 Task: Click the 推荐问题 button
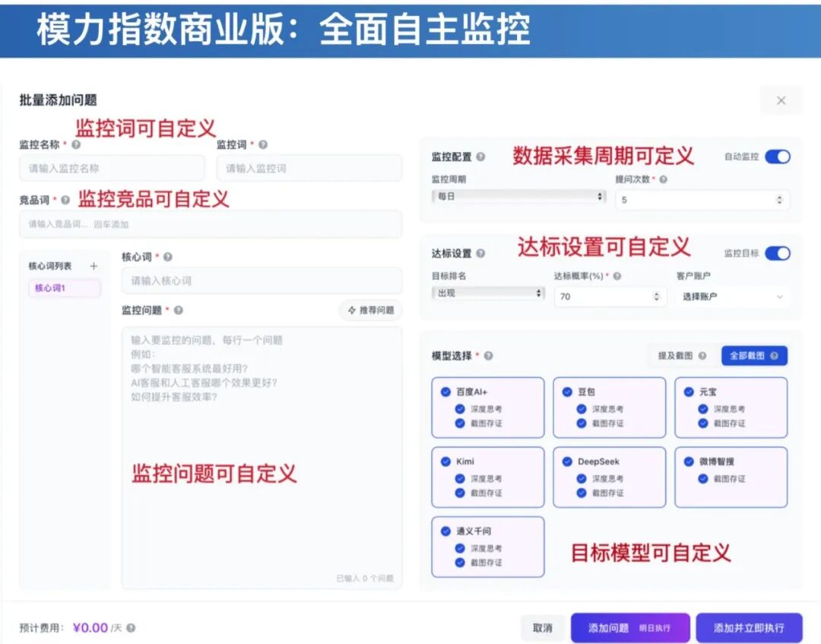371,310
